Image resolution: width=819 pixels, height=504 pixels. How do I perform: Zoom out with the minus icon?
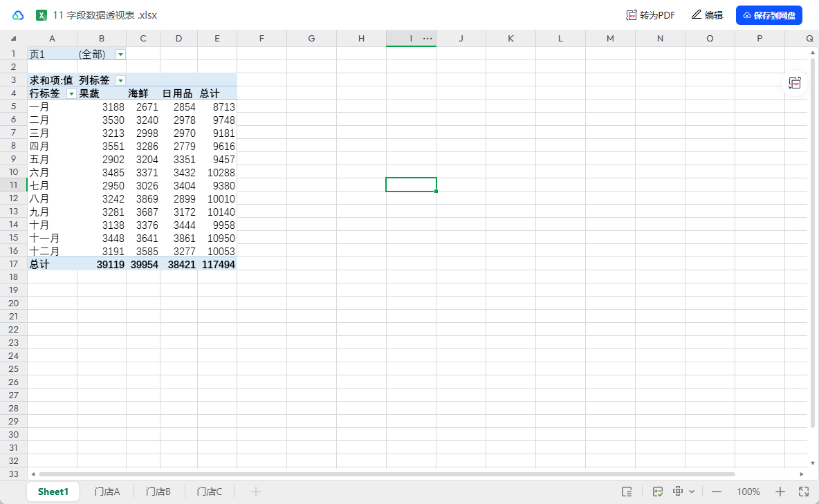point(717,492)
